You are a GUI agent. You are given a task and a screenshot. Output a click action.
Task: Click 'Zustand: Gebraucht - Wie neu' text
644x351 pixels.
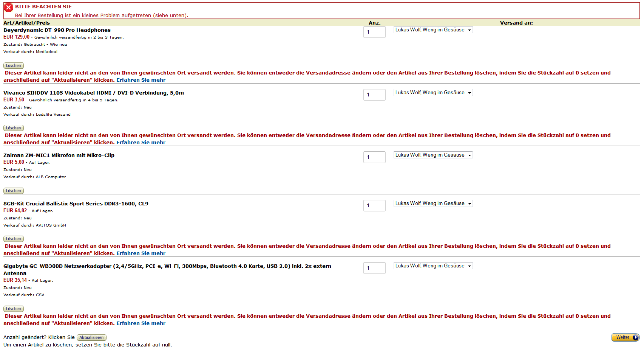point(35,45)
